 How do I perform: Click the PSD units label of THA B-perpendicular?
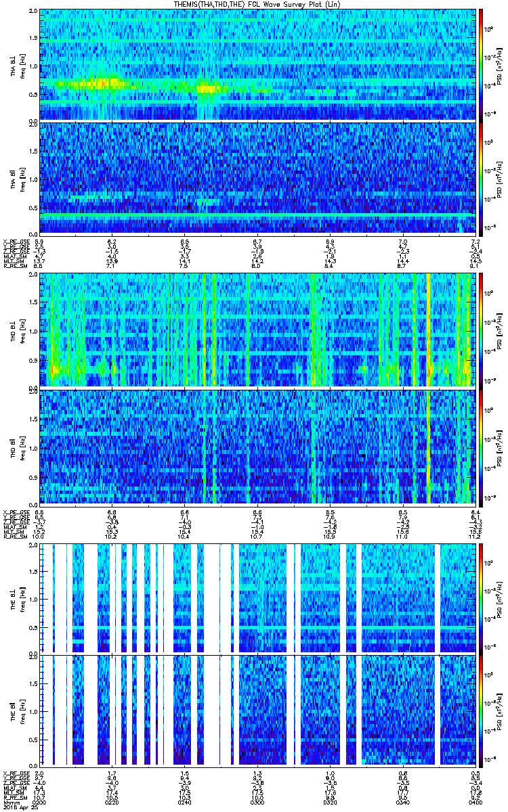(x=499, y=66)
